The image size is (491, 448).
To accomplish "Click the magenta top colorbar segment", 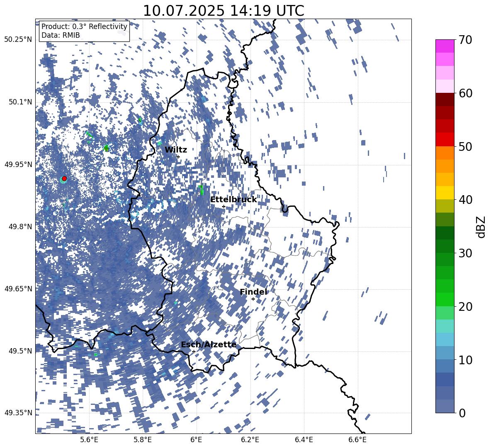I will click(x=445, y=46).
